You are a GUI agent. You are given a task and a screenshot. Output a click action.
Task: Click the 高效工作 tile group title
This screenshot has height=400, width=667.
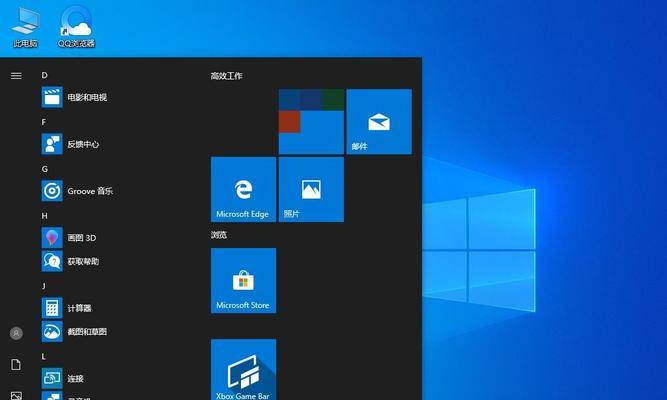click(226, 76)
